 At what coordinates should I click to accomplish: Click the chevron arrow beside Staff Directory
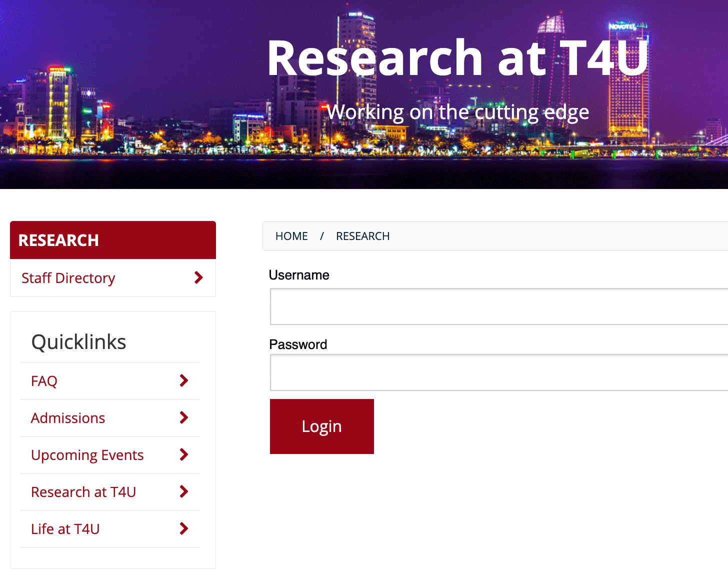pyautogui.click(x=198, y=277)
